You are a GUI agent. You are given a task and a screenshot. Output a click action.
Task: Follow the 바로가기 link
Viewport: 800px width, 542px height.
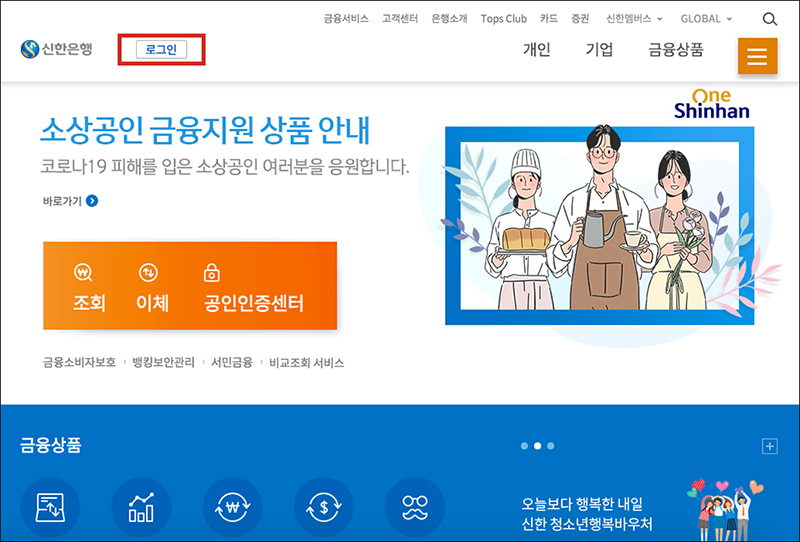click(x=62, y=201)
